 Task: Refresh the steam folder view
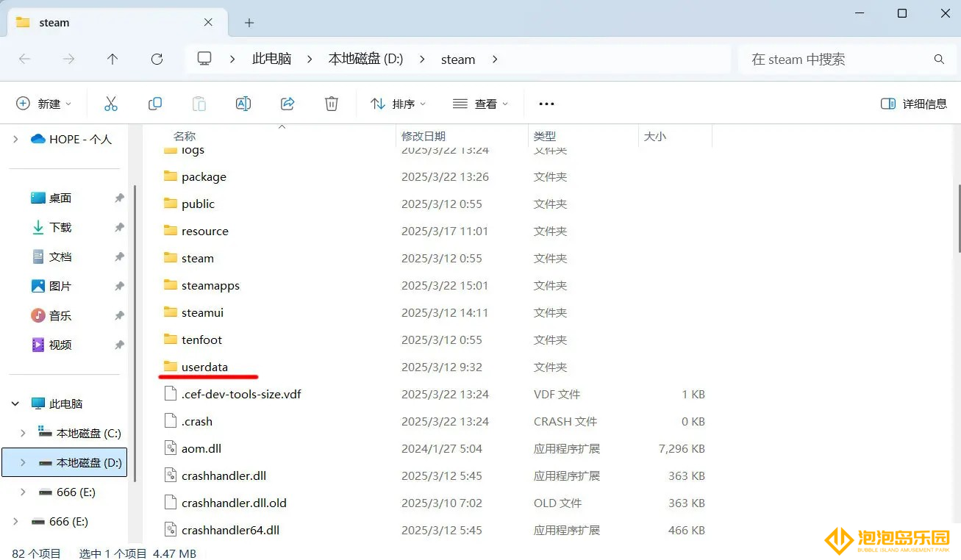coord(157,60)
